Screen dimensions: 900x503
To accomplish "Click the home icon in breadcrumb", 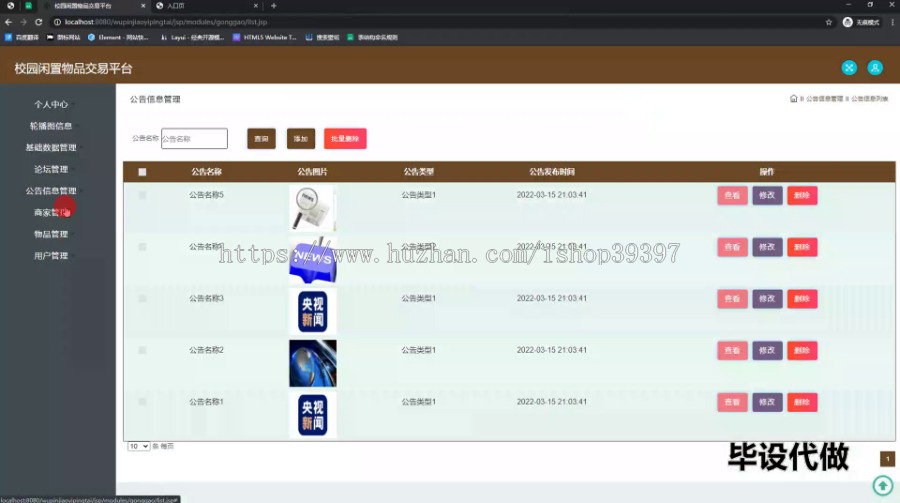I will 793,99.
